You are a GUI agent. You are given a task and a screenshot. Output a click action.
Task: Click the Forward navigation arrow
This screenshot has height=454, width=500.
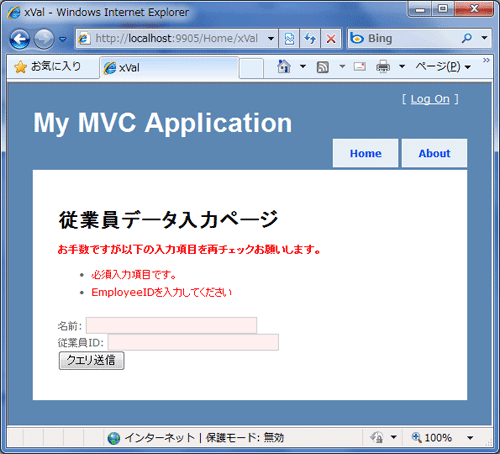(44, 39)
